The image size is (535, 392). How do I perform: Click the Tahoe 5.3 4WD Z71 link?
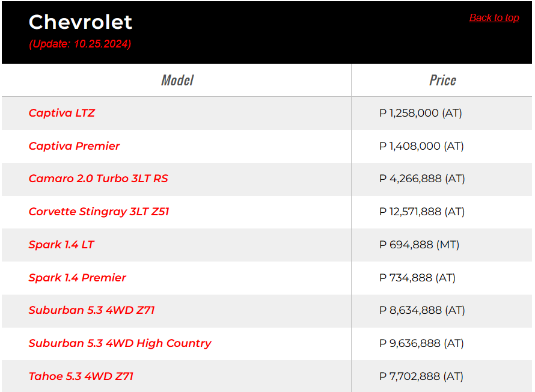[81, 376]
